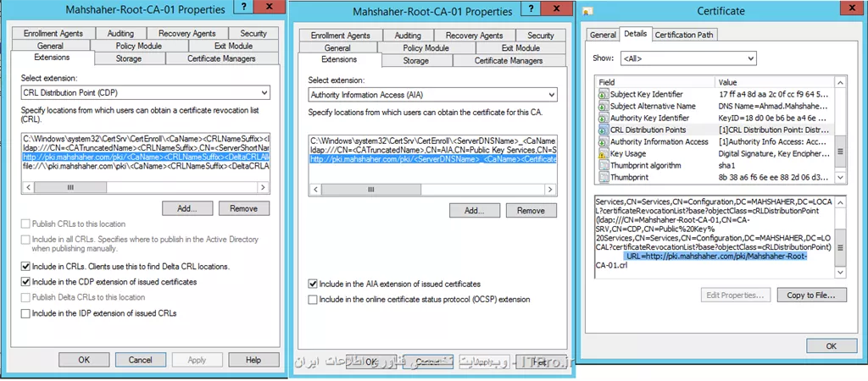
Task: Enable Include in the IDP extension checkbox
Action: [25, 313]
